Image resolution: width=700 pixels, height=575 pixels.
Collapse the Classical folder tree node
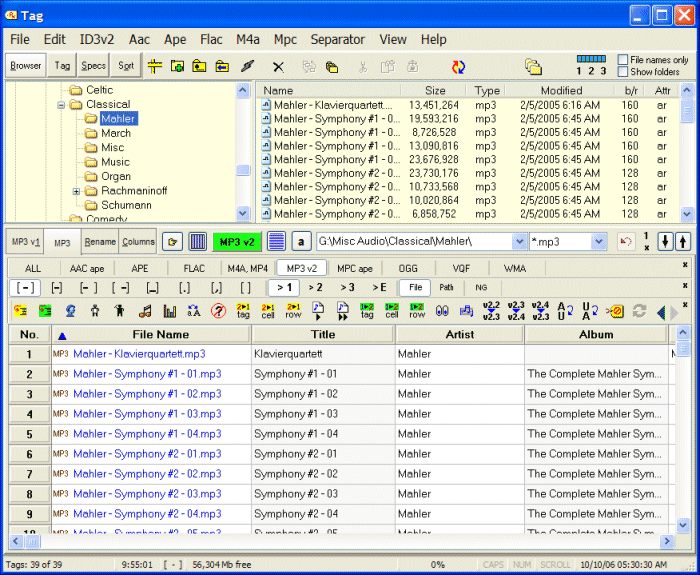(61, 105)
